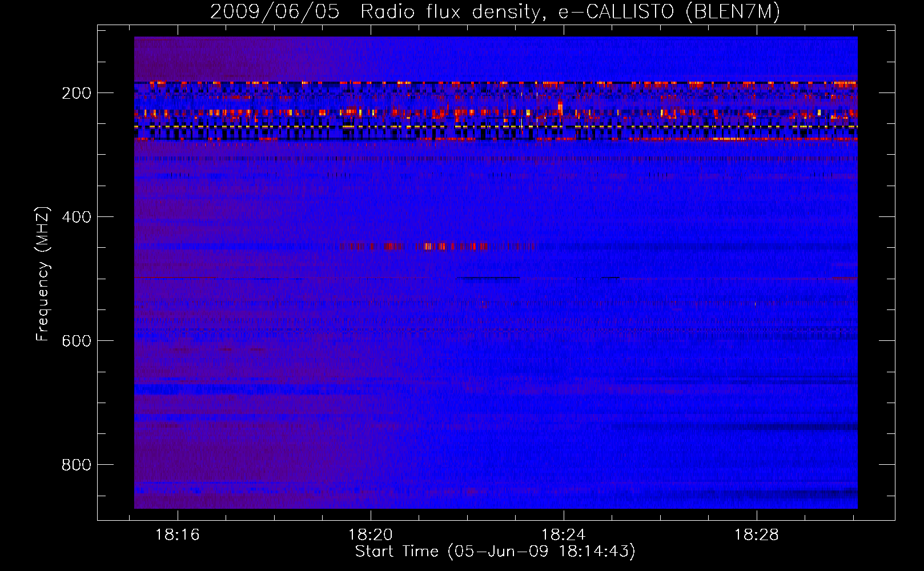Click the Start Time axis title

click(495, 552)
